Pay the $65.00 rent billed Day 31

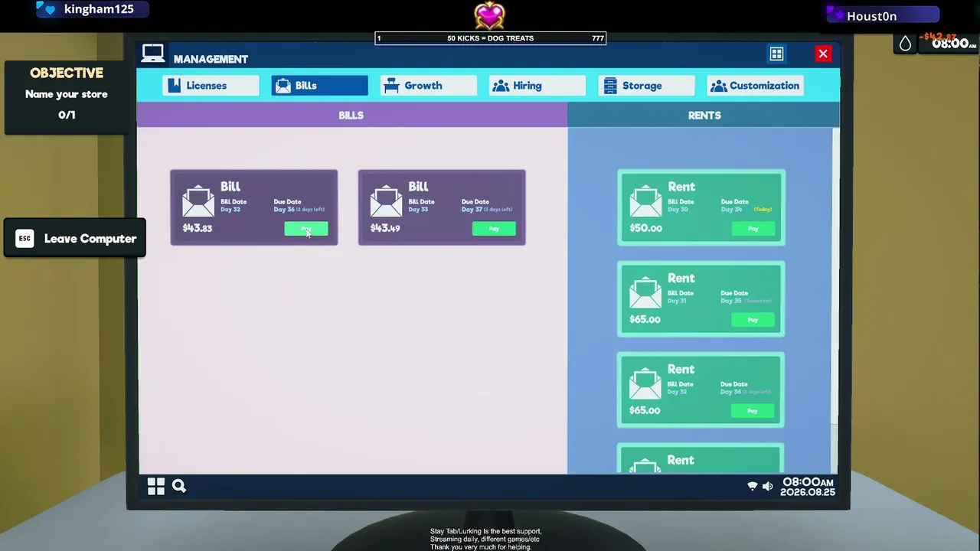click(753, 320)
